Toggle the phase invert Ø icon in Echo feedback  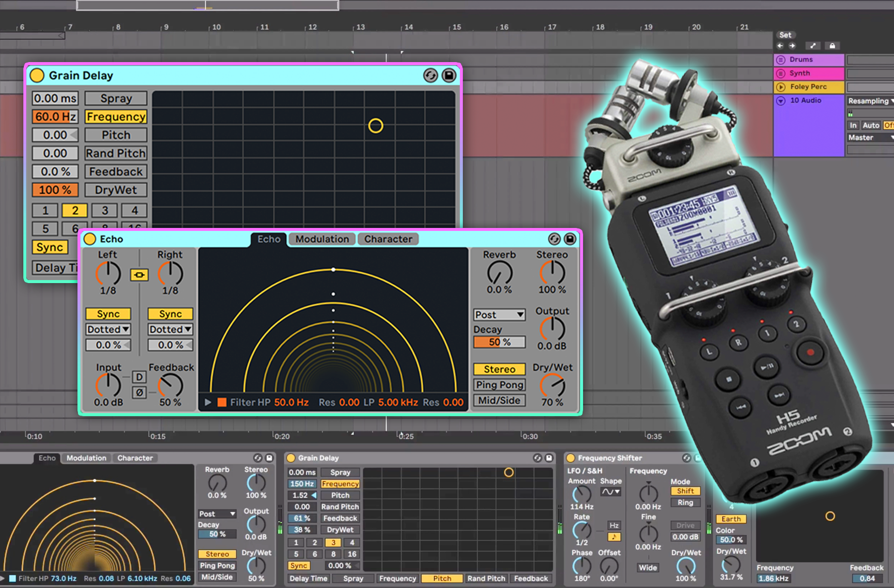pyautogui.click(x=139, y=392)
